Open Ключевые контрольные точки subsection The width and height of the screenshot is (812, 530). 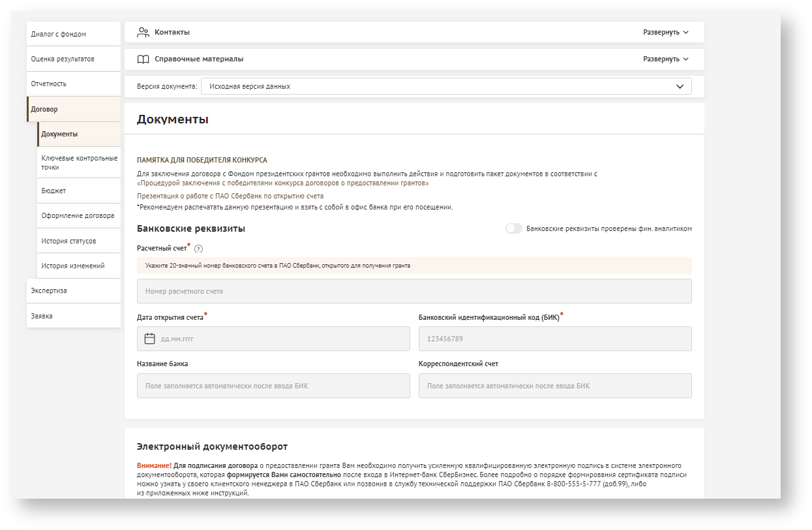pos(79,163)
